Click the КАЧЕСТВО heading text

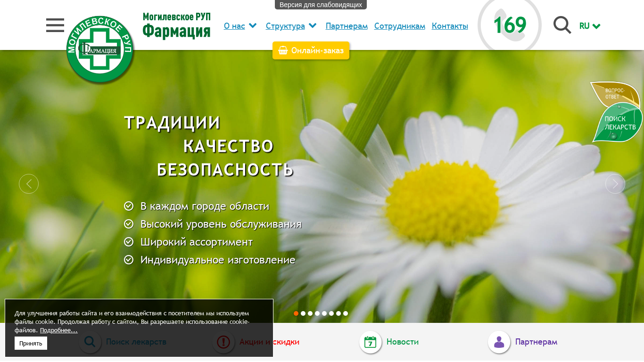tap(228, 146)
